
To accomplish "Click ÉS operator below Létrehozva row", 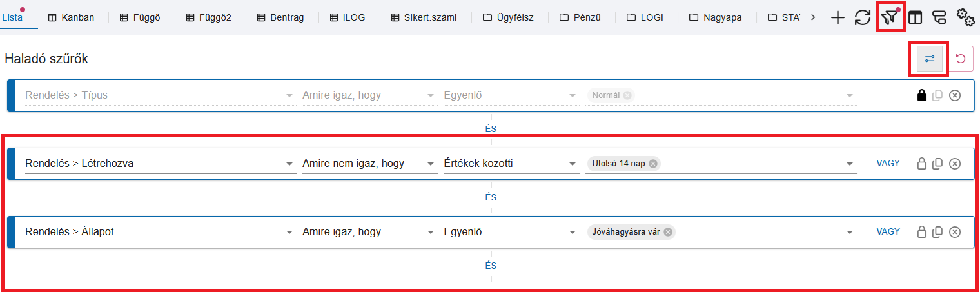I will pyautogui.click(x=491, y=197).
